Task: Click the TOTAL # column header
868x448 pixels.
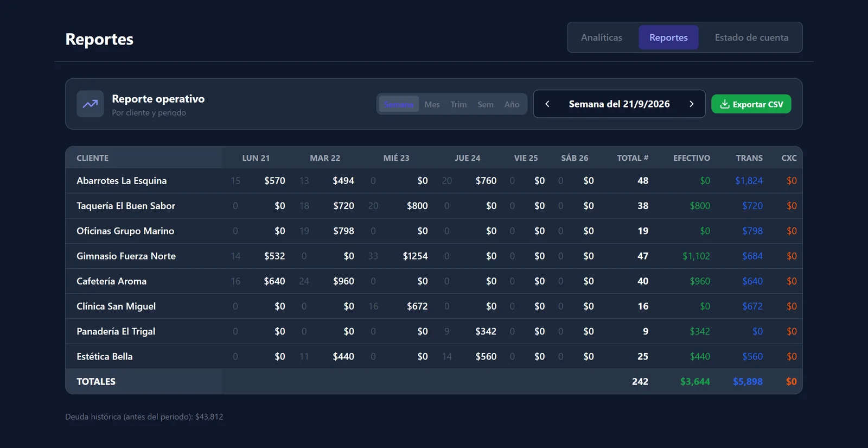Action: tap(633, 158)
